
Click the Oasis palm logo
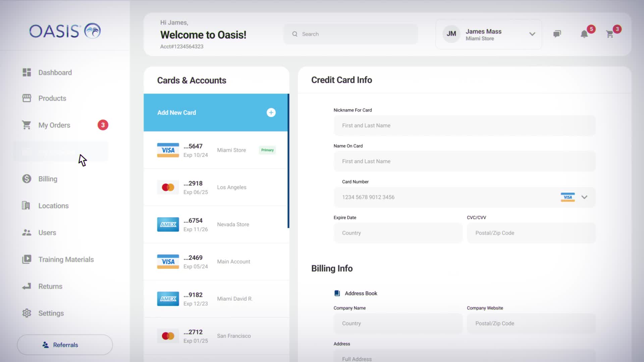[x=92, y=31]
